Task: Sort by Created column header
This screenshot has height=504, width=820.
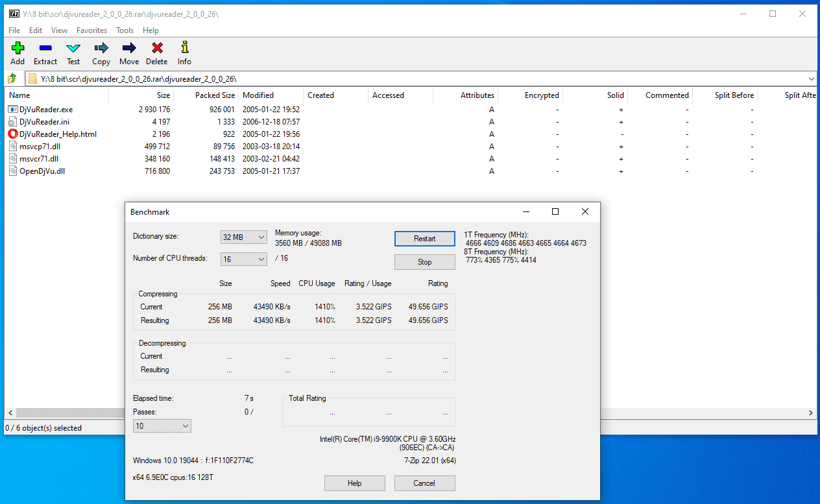Action: [335, 95]
